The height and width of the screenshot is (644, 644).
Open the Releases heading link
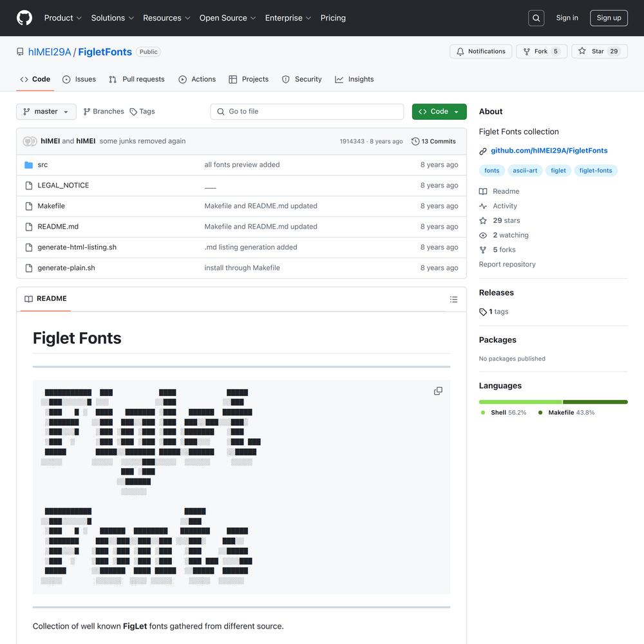(496, 293)
